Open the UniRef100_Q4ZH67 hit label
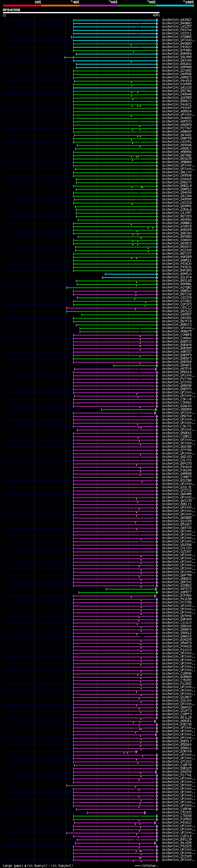The height and width of the screenshot is (868, 197). (177, 20)
